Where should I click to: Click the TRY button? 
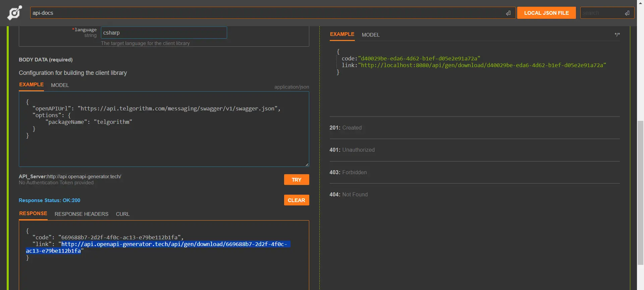point(297,180)
